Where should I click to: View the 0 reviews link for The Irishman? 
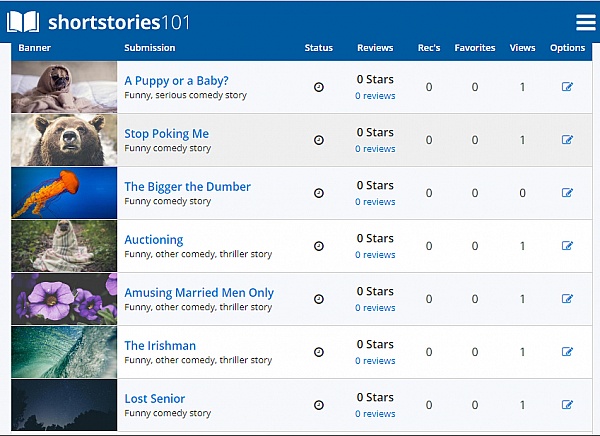(x=375, y=361)
